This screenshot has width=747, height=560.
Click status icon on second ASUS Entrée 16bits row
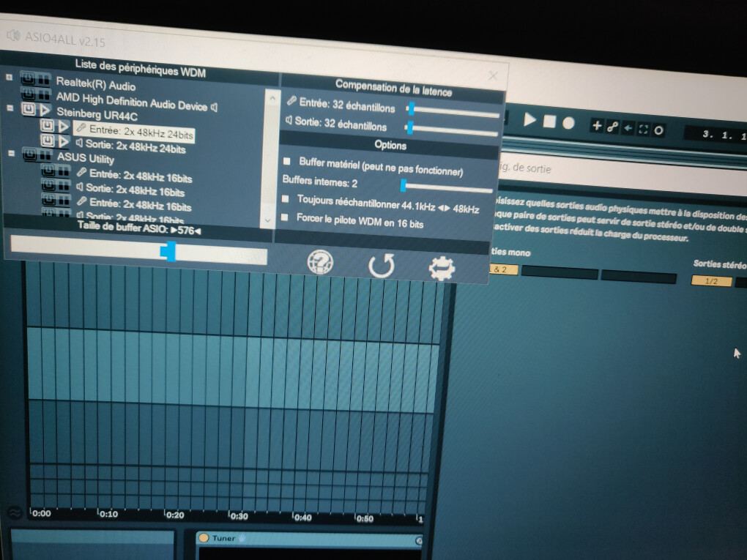click(64, 200)
